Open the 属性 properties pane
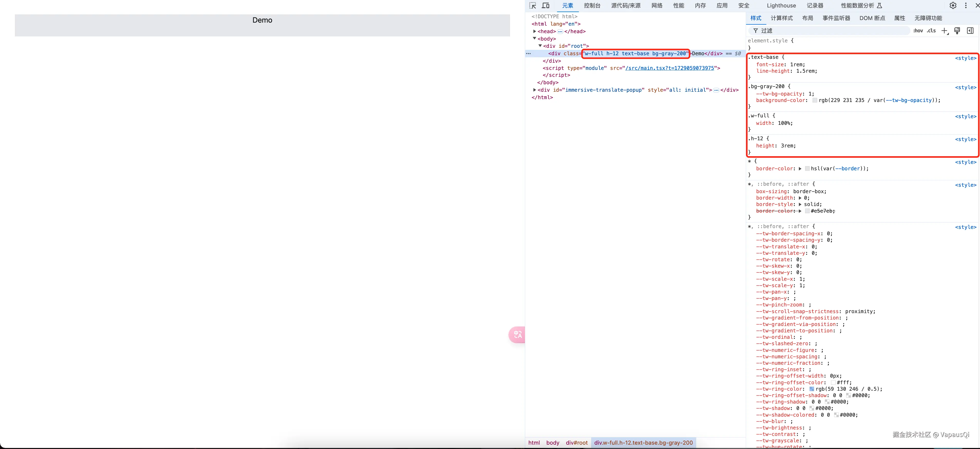 click(x=899, y=18)
